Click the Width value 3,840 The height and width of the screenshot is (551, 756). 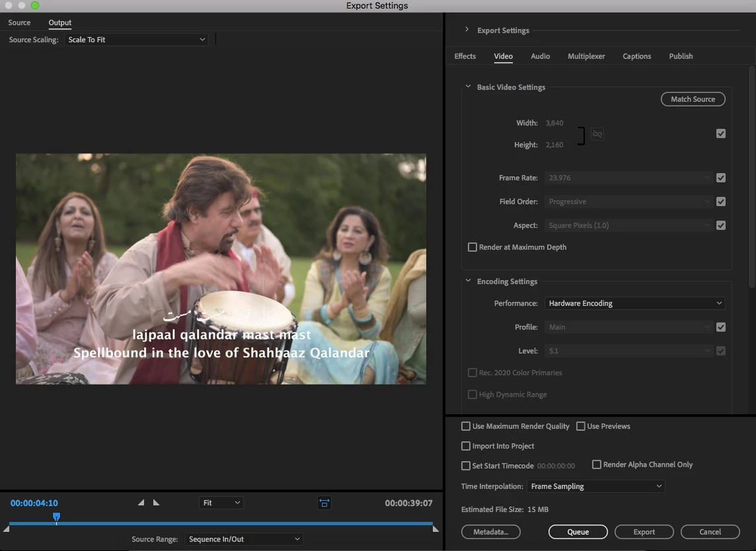tap(554, 123)
